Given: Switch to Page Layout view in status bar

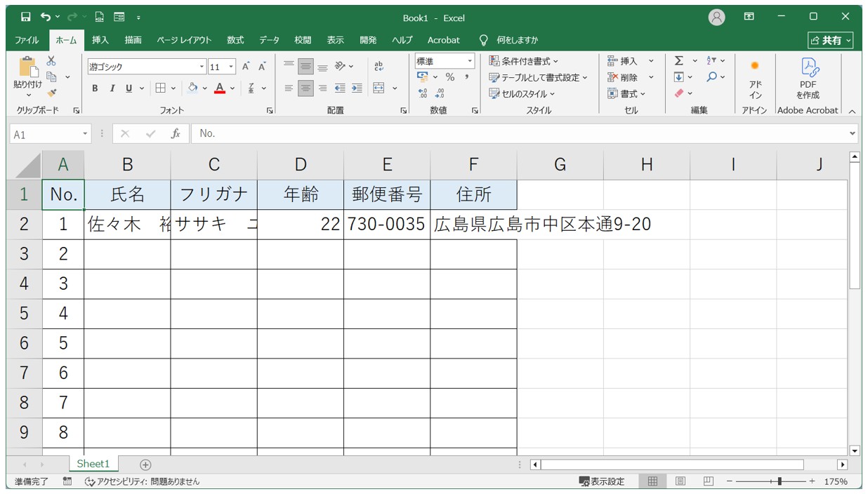Looking at the screenshot, I should pyautogui.click(x=680, y=481).
